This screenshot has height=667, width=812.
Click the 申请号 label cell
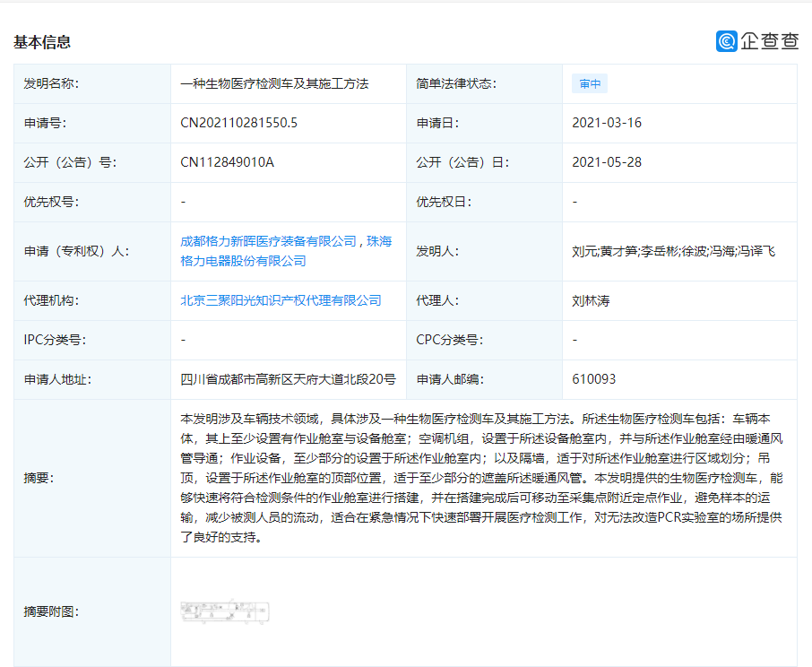pos(92,123)
